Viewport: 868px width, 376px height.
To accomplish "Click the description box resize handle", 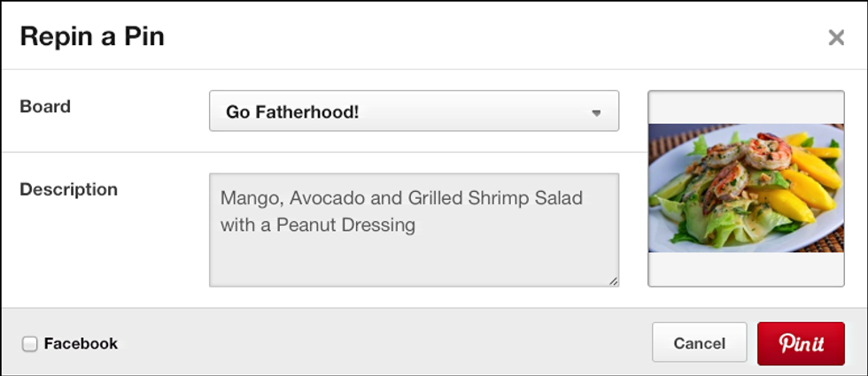I will click(x=613, y=280).
